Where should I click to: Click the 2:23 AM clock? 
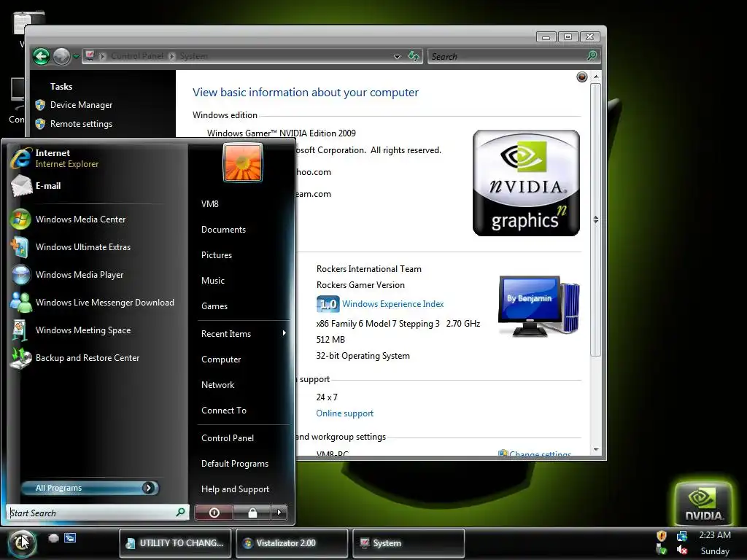point(715,535)
